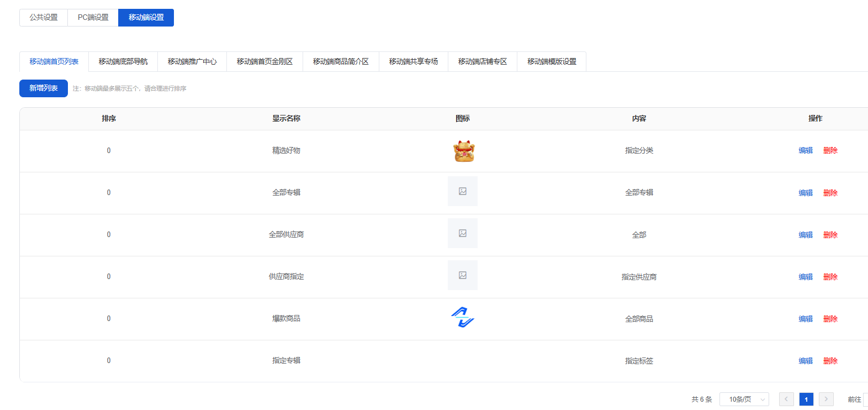Click the placeholder image icon for 供应商指定
The image size is (868, 410).
tap(463, 275)
